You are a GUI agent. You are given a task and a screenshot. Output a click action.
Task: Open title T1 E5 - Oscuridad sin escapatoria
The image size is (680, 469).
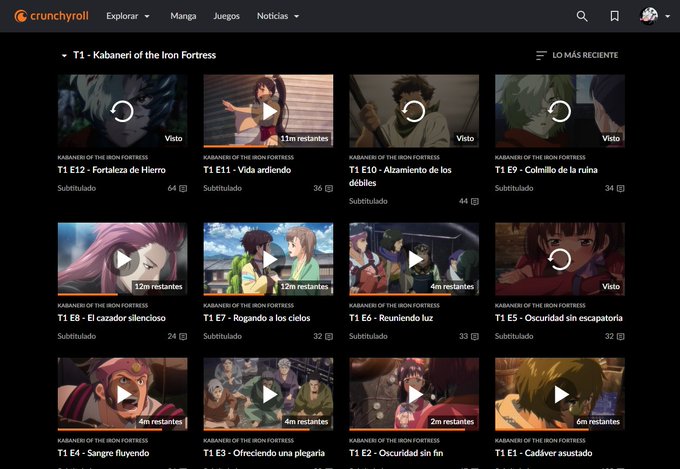pos(559,318)
